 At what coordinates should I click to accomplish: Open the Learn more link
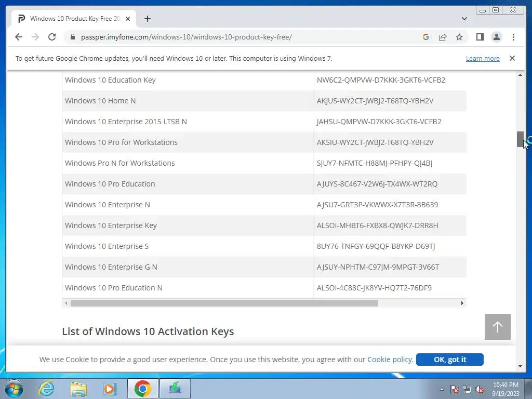click(483, 58)
